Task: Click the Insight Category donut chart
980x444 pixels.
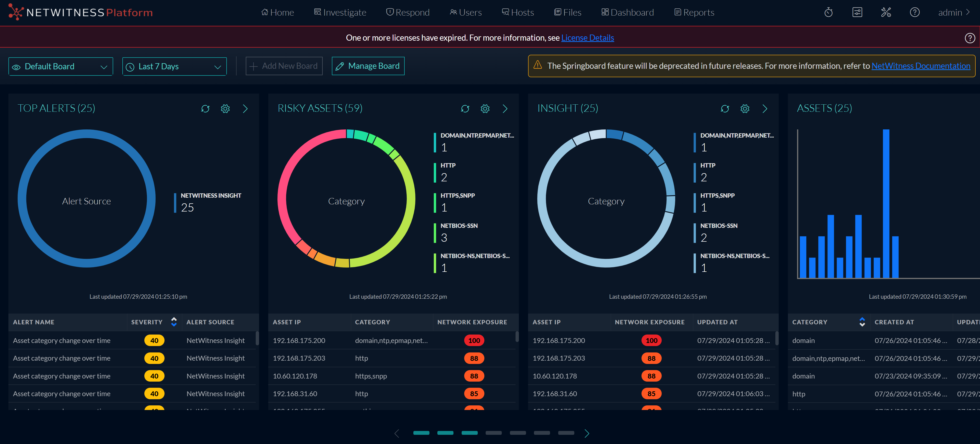Action: click(x=542, y=198)
